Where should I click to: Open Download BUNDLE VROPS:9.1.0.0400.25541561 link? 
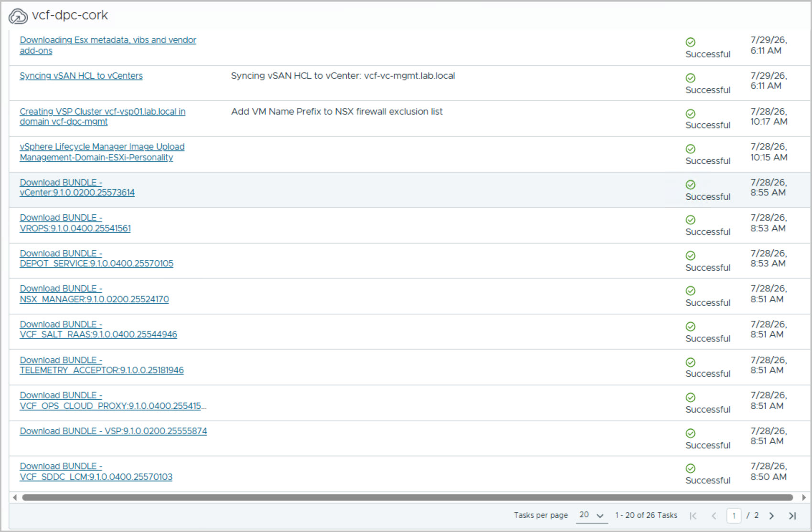[75, 223]
